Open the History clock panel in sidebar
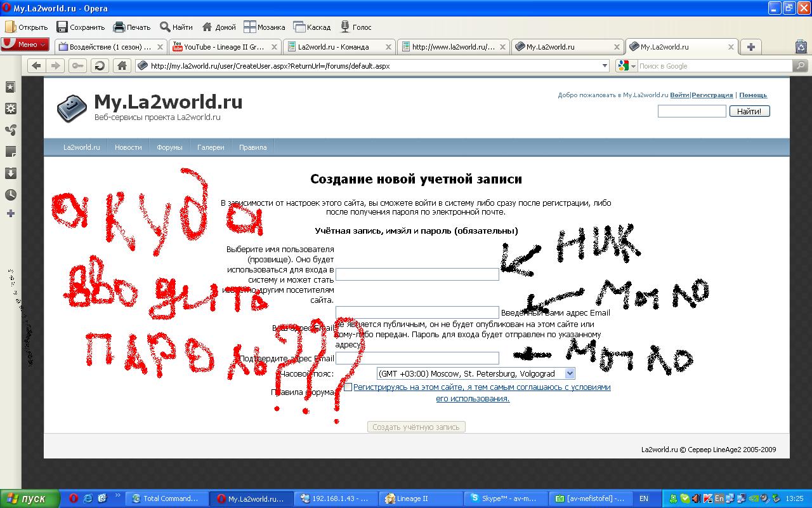Viewport: 812px width, 508px height. point(11,195)
